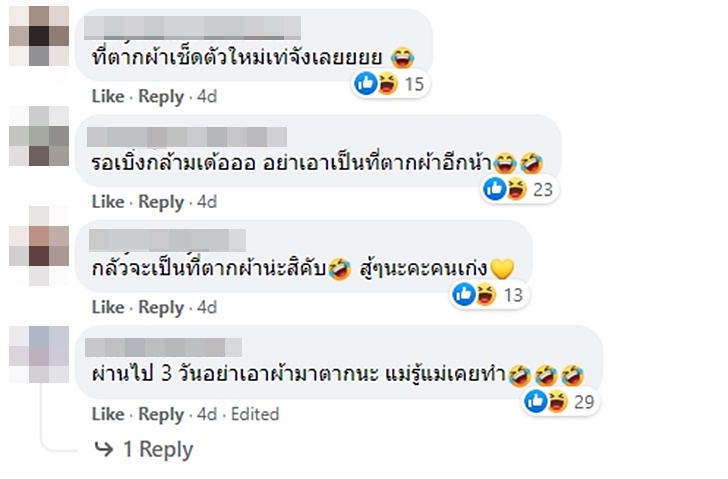Viewport: 728px width, 479px height.
Task: Like the fourth comment with 29 reactions
Action: [x=108, y=414]
